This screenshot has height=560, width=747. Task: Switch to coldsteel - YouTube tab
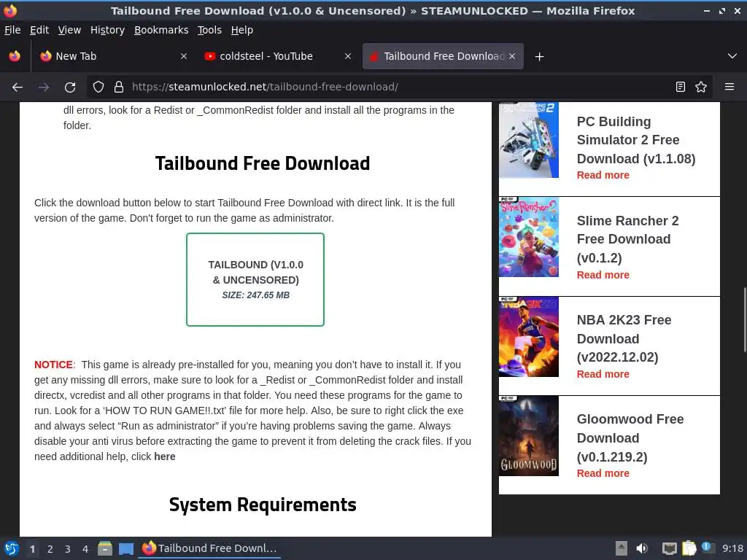(278, 56)
